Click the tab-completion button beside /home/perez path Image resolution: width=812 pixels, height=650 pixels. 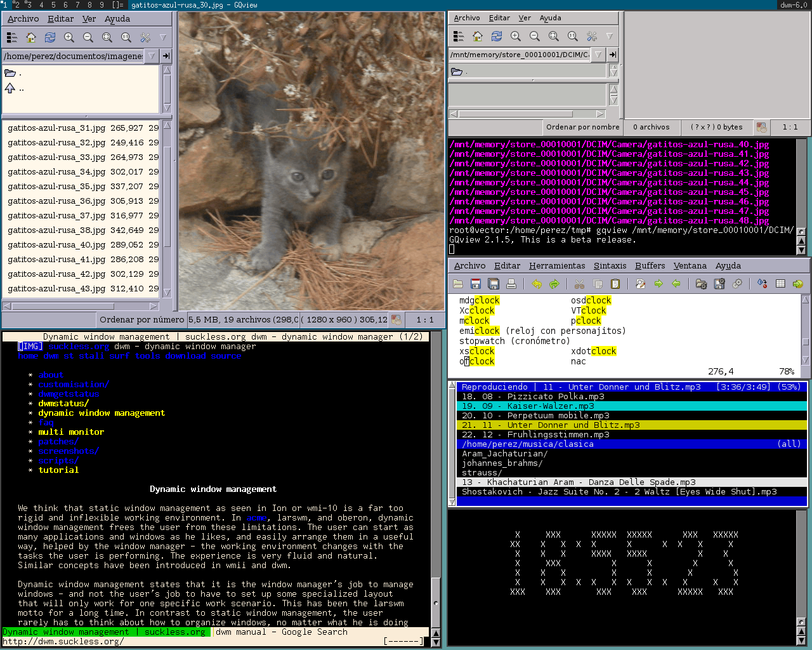[x=166, y=56]
